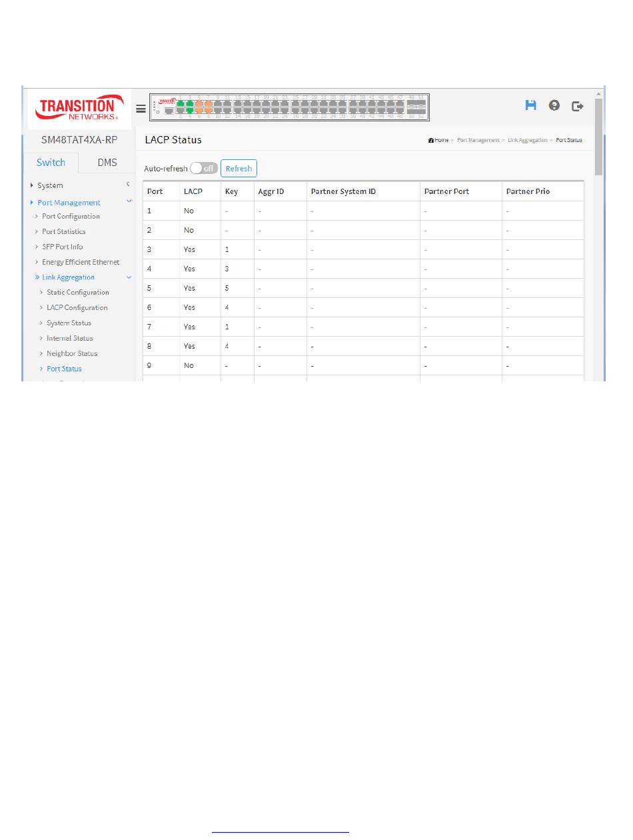Open the Port Management breadcrumb link
Viewport: 633px width, 840px height.
[478, 140]
